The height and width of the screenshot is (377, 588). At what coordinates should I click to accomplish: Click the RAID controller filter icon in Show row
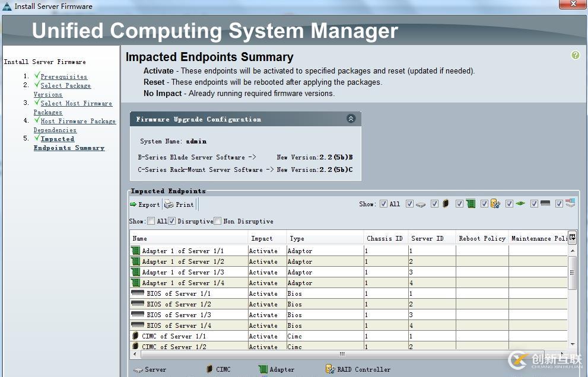(x=495, y=203)
